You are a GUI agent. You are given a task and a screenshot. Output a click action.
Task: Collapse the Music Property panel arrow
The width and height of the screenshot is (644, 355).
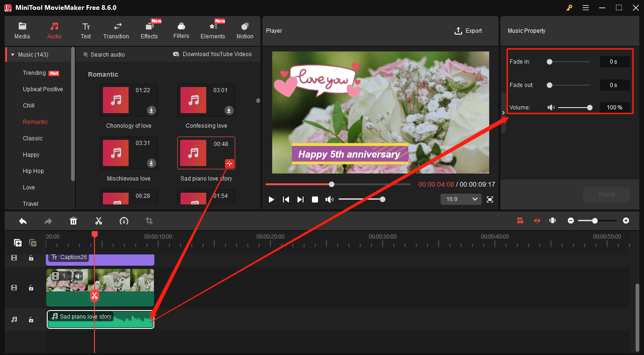(x=503, y=113)
